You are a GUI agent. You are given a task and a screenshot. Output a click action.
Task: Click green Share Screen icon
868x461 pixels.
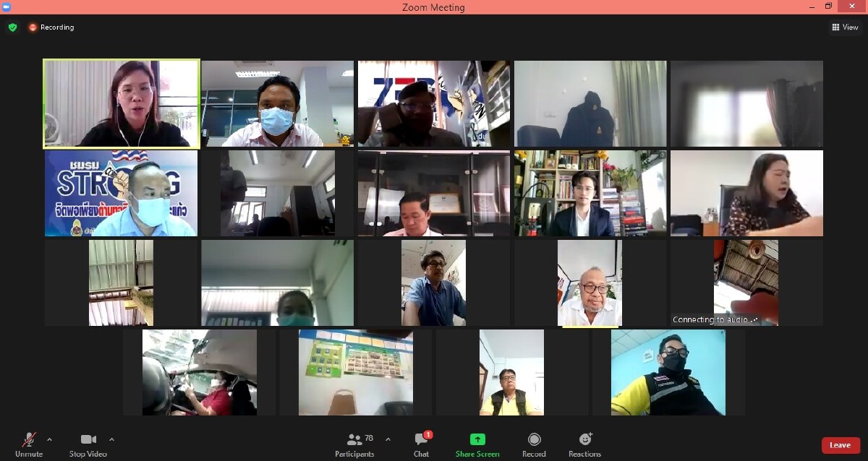(x=477, y=439)
